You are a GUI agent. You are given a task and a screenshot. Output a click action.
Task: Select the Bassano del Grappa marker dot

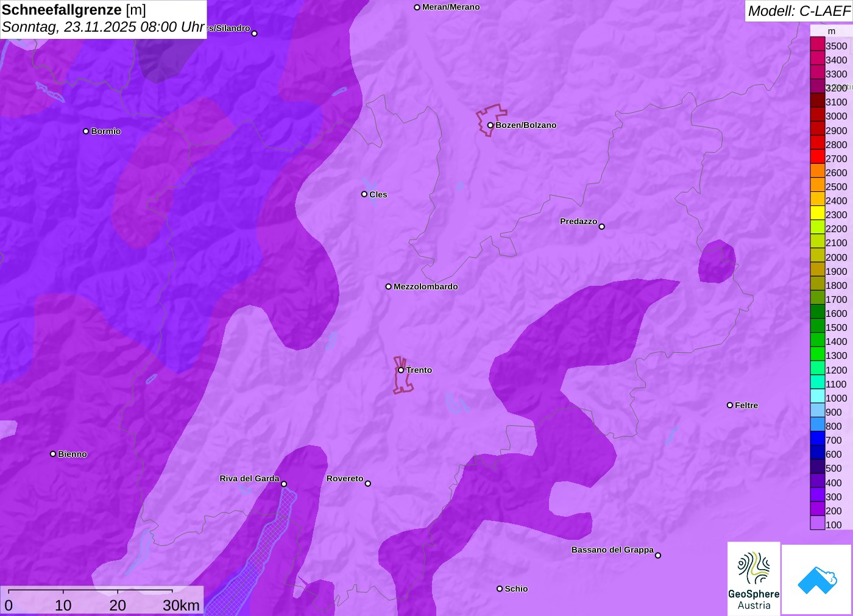[x=658, y=555]
